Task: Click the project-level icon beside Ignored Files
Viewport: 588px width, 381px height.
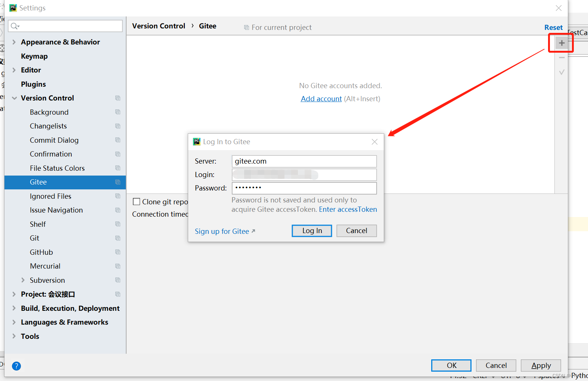Action: coord(118,196)
